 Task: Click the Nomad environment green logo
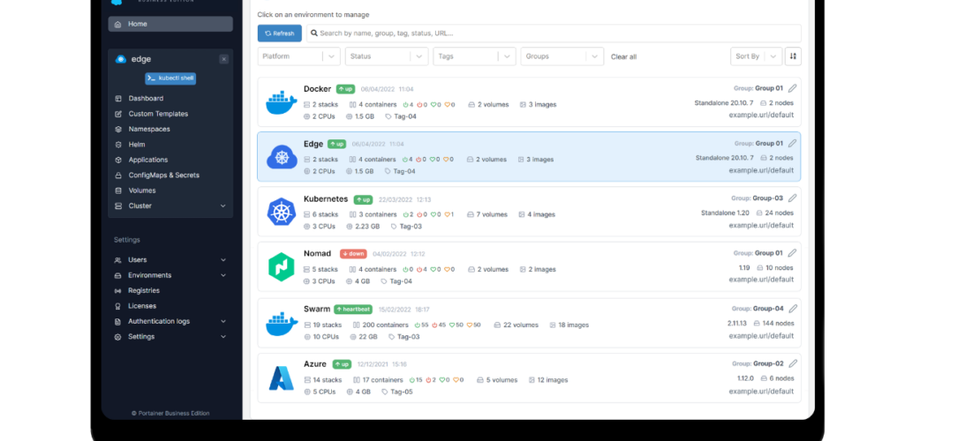pos(282,267)
